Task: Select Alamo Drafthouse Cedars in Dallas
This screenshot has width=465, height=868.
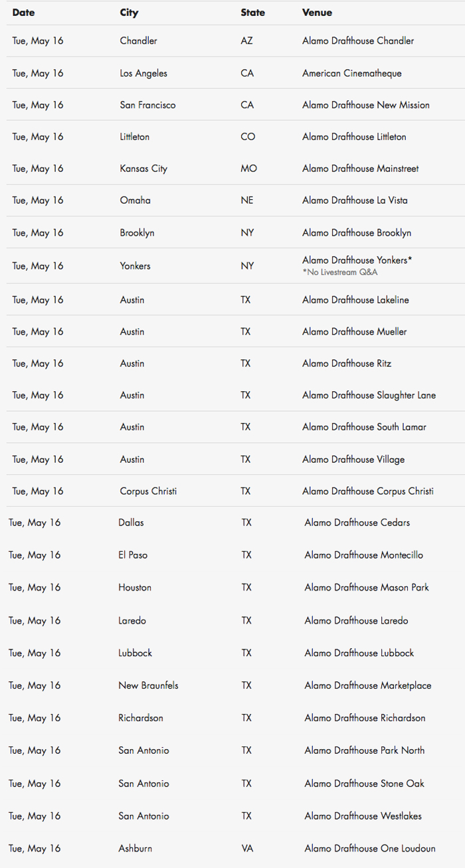Action: (x=357, y=523)
